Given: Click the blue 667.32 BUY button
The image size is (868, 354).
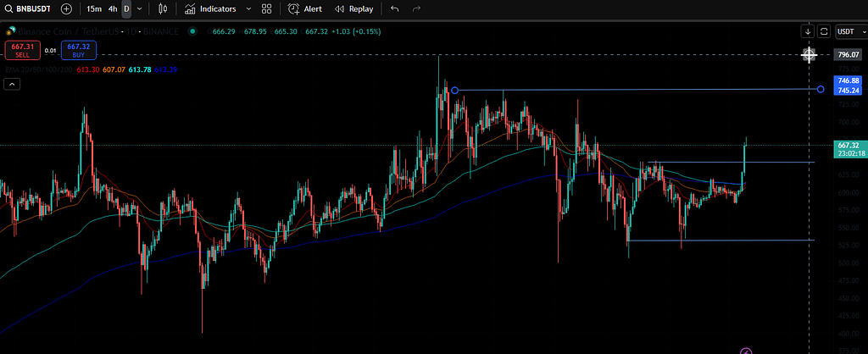Looking at the screenshot, I should 78,50.
